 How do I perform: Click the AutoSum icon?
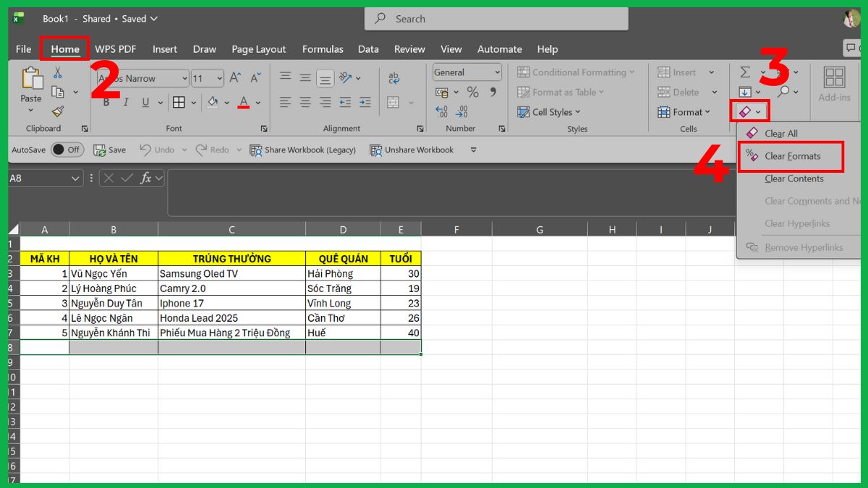pos(744,72)
